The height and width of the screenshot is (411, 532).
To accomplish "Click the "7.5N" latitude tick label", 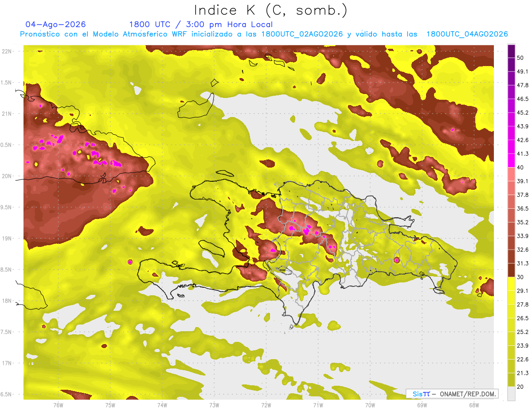I will point(7,332).
